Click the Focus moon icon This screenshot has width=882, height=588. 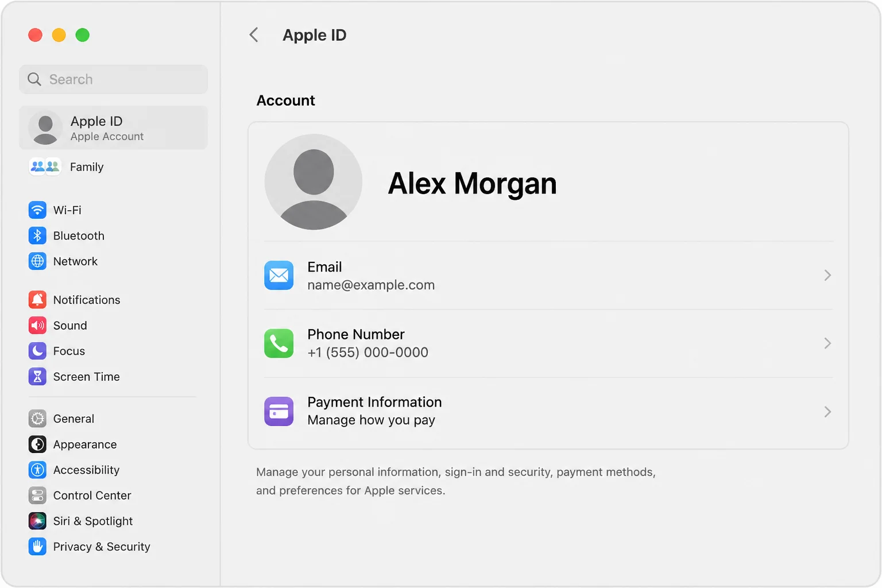point(37,351)
